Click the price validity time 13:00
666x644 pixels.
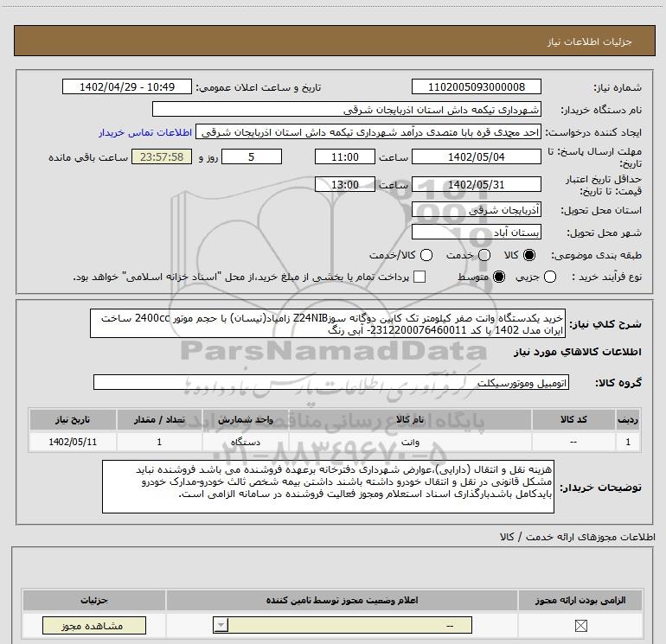pos(345,184)
